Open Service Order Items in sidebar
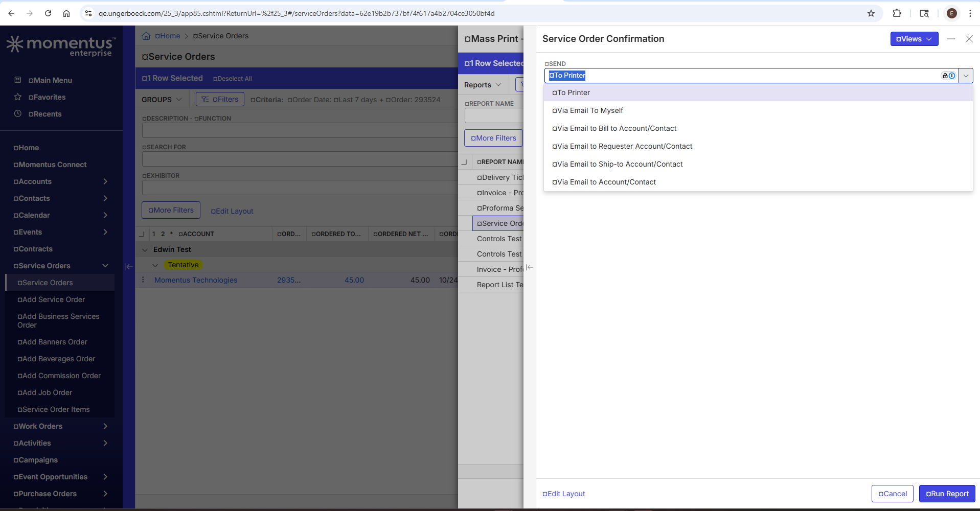Image resolution: width=980 pixels, height=511 pixels. 54,409
